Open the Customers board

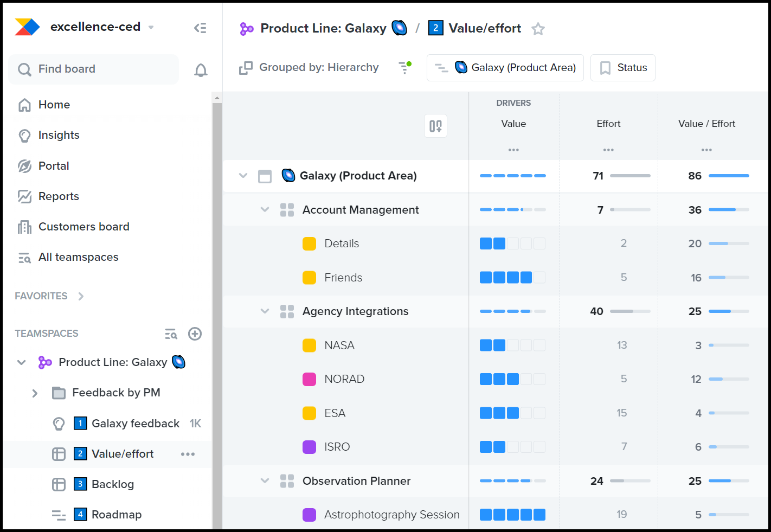point(83,226)
